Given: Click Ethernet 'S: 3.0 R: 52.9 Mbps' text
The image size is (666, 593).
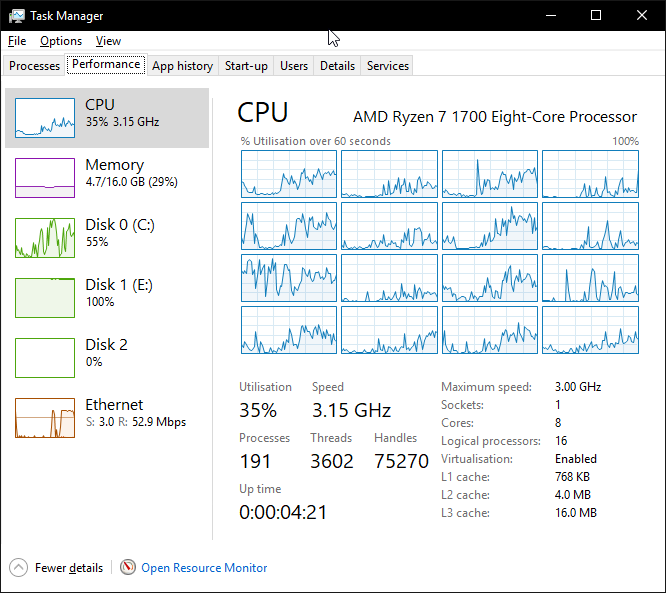Looking at the screenshot, I should (136, 422).
